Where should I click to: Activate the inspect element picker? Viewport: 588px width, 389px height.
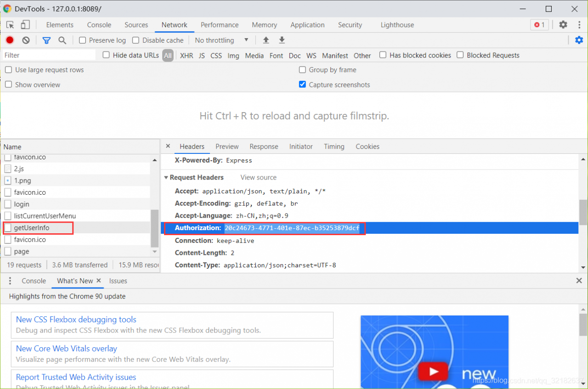click(10, 25)
